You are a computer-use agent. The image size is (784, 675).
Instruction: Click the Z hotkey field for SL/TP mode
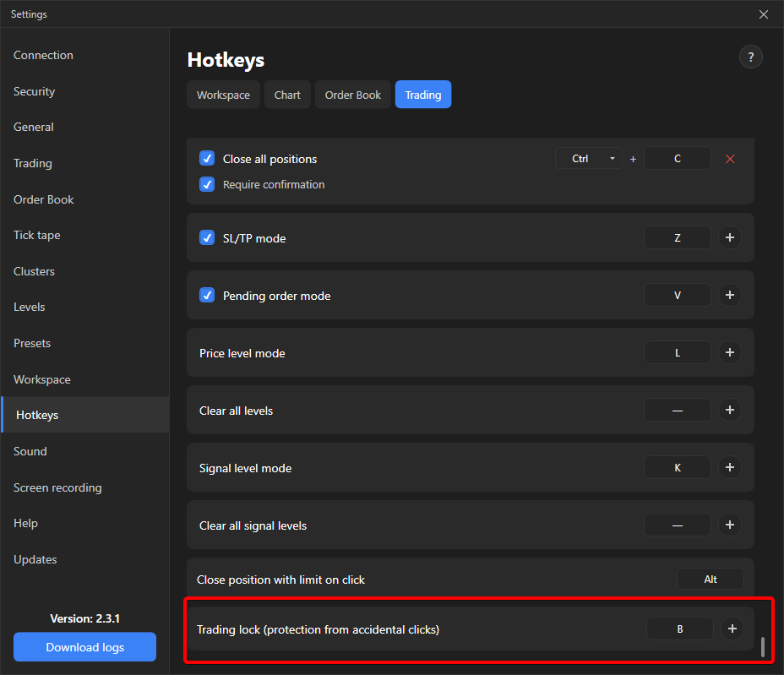click(x=678, y=237)
